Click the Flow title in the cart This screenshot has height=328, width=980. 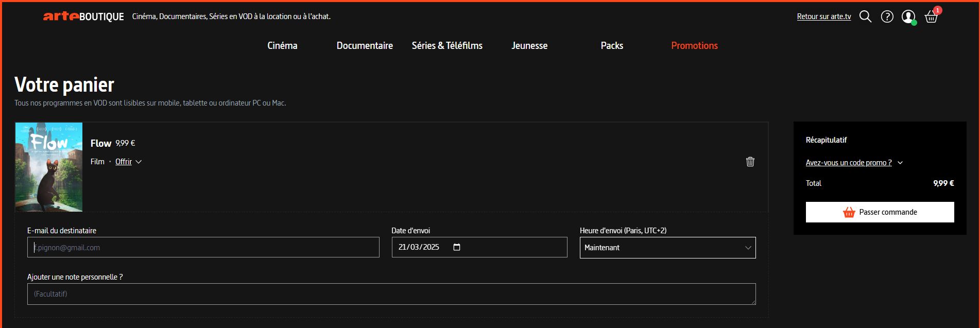point(101,143)
